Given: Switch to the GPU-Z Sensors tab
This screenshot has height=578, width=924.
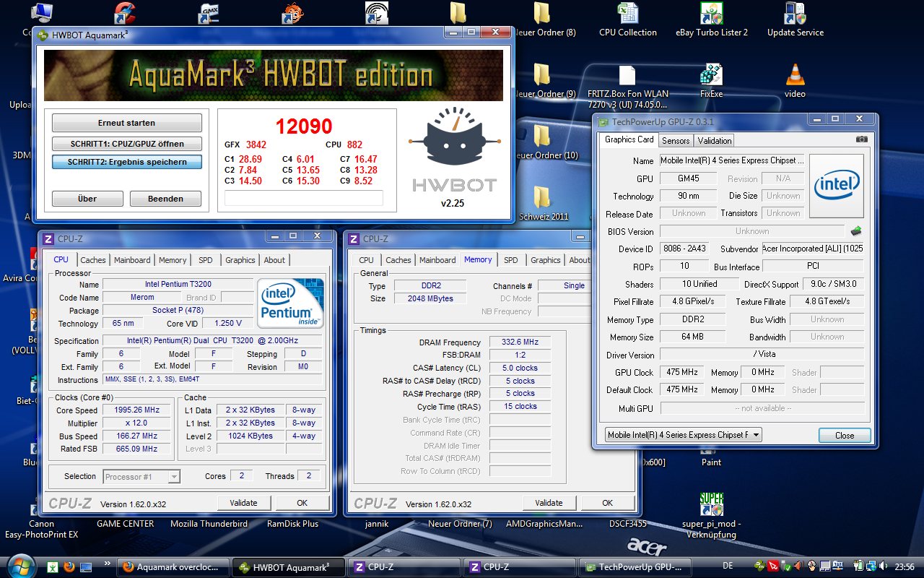Looking at the screenshot, I should [676, 140].
